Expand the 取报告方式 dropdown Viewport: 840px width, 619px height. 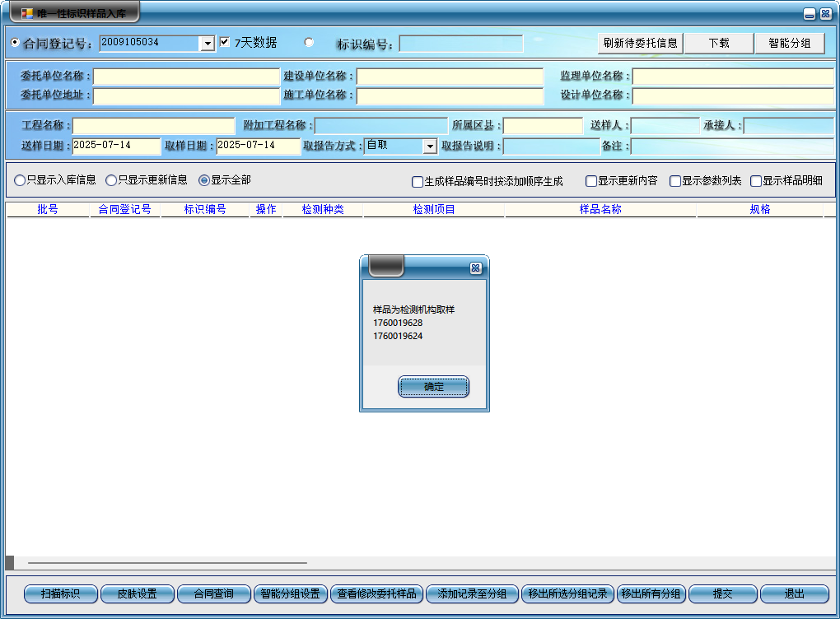coord(429,147)
